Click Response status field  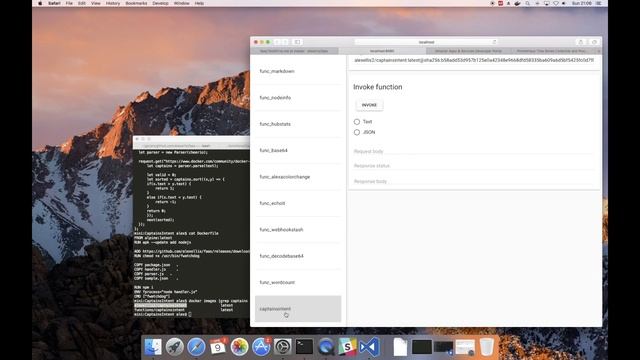[473, 166]
